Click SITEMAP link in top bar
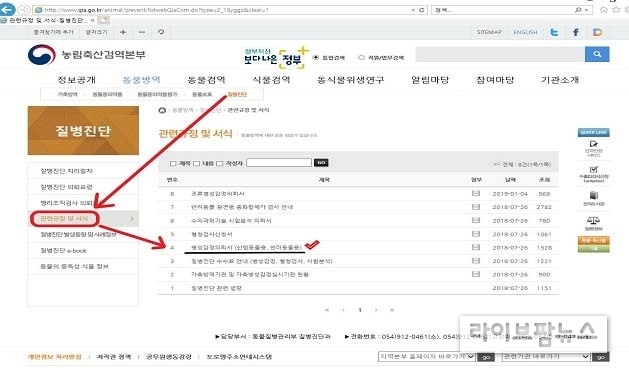This screenshot has width=629, height=368. click(489, 32)
